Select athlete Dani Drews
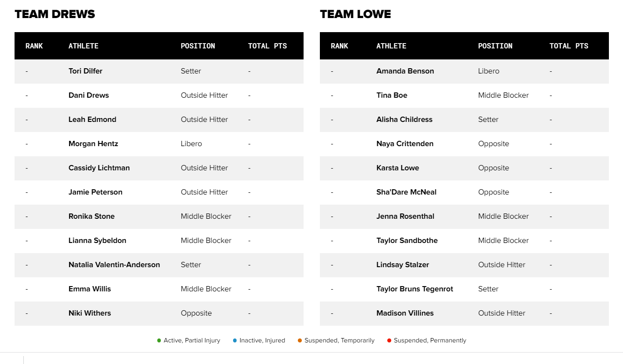The width and height of the screenshot is (623, 364). (89, 96)
